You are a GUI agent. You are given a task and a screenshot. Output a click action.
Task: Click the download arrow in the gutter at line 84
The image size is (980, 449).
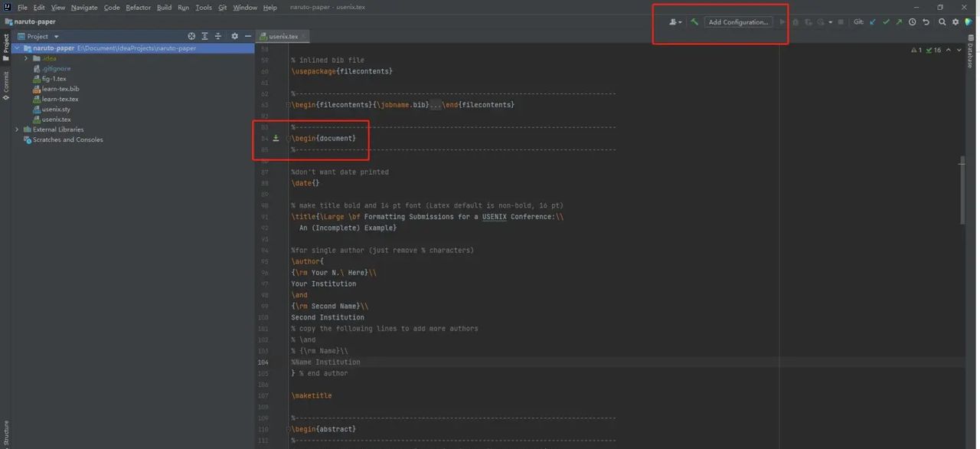pyautogui.click(x=275, y=138)
